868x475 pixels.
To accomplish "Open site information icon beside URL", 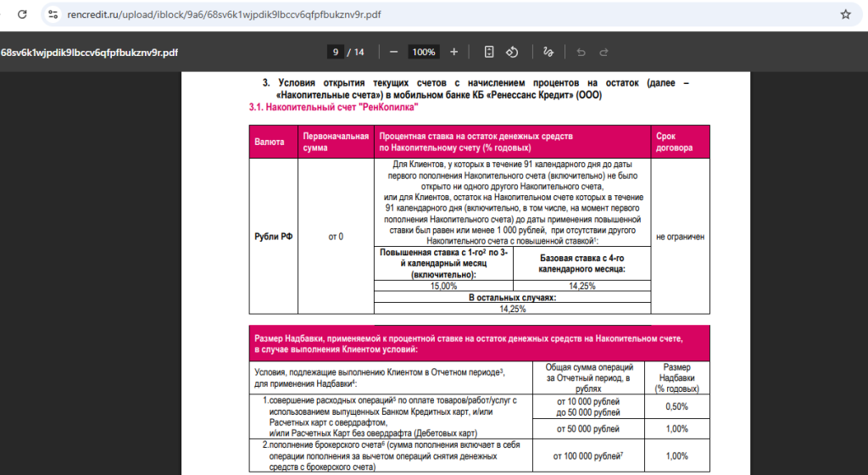I will coord(53,14).
